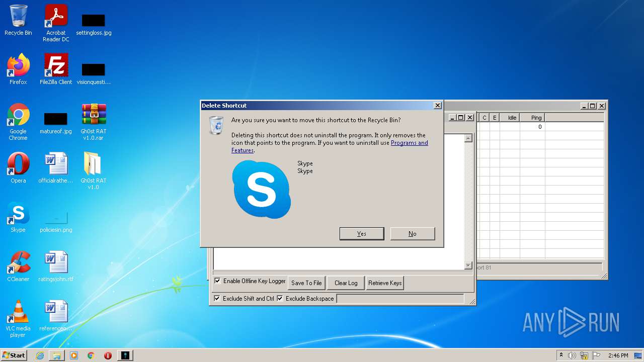Launch Firefox from the desktop
644x362 pixels.
(18, 69)
